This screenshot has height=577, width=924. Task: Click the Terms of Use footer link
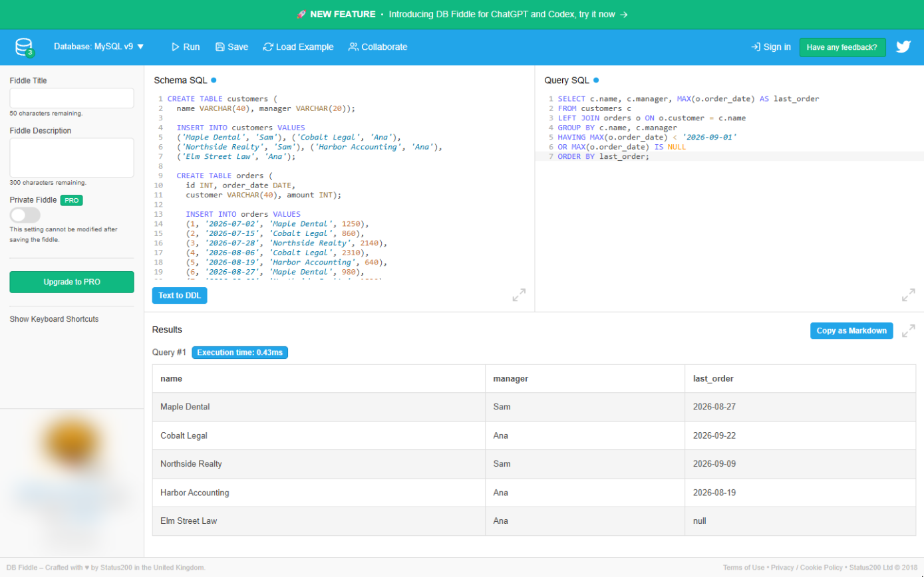(744, 568)
